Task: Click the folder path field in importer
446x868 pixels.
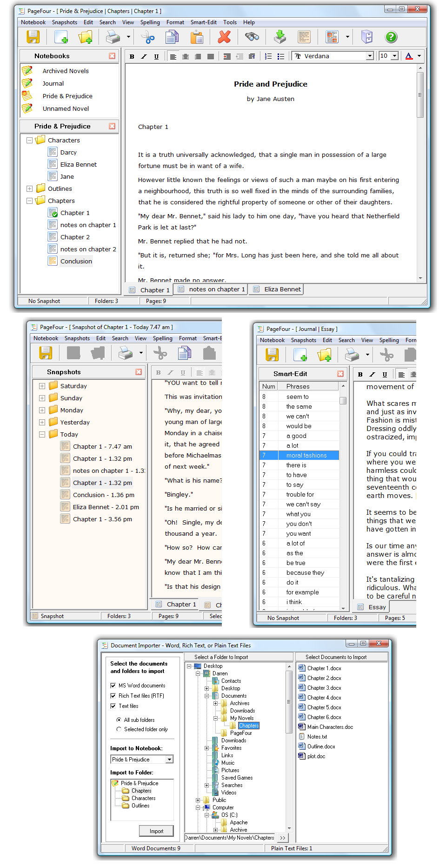Action: point(230,838)
